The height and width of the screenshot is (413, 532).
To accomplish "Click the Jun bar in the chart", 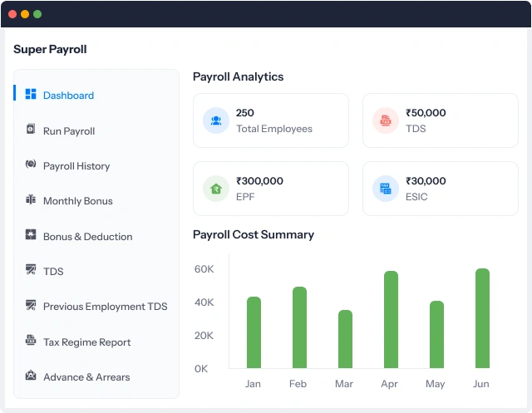I will [x=482, y=318].
